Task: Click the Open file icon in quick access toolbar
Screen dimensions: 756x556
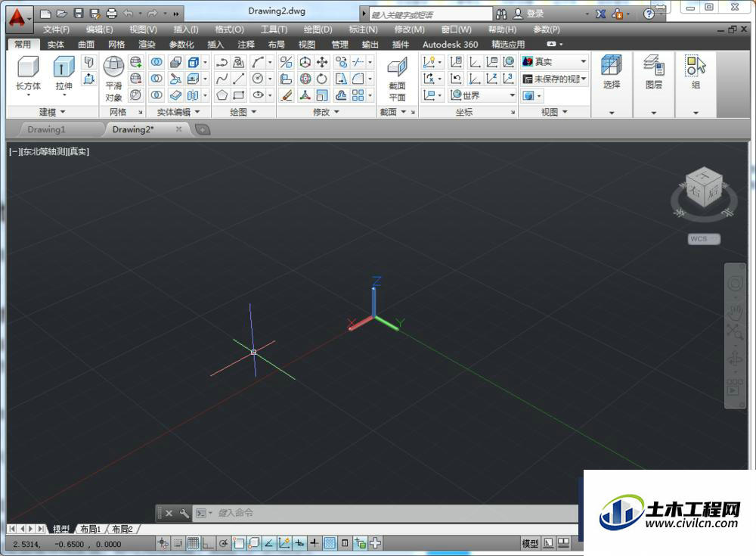Action: (62, 14)
